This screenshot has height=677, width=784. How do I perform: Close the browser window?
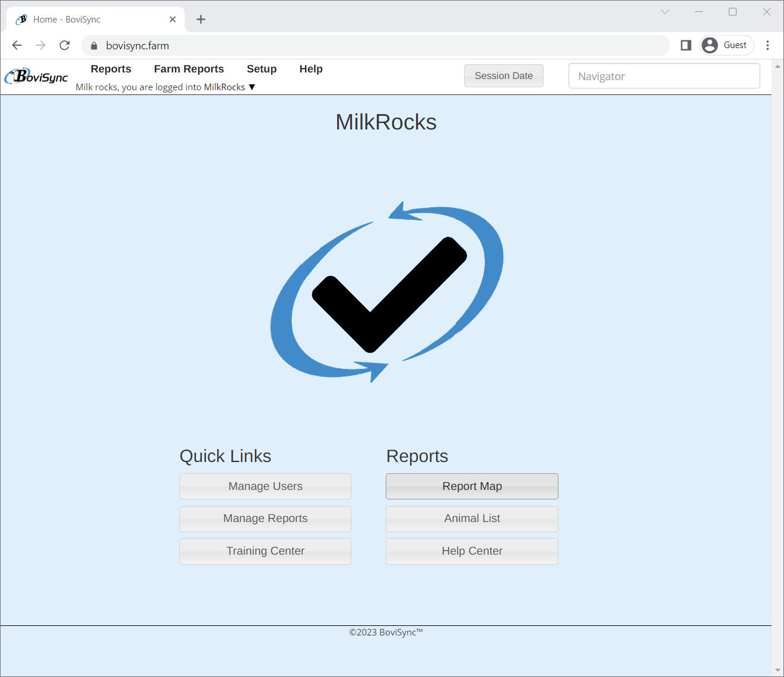pos(767,12)
